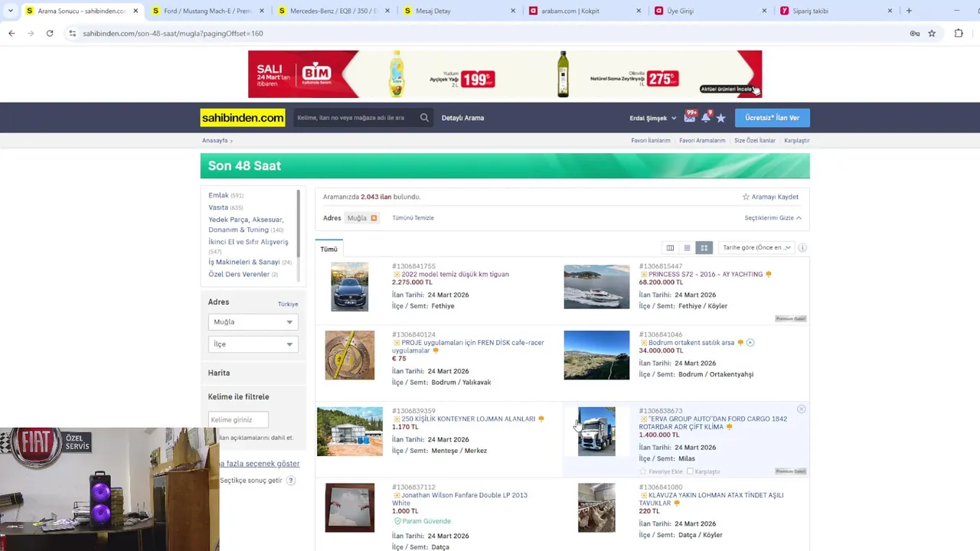Click Aramayı Kaydet
The width and height of the screenshot is (980, 551).
pos(770,197)
